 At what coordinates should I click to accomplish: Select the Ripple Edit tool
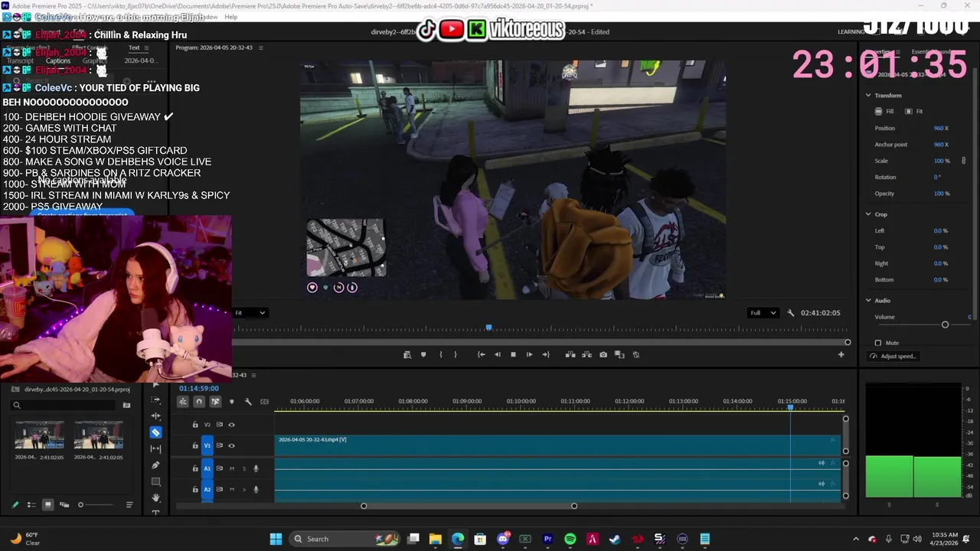pyautogui.click(x=155, y=416)
